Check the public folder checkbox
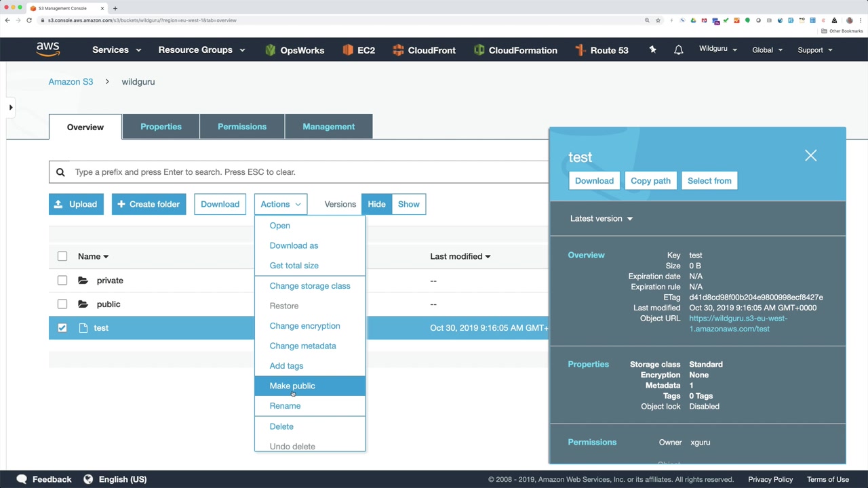The image size is (868, 488). [62, 304]
